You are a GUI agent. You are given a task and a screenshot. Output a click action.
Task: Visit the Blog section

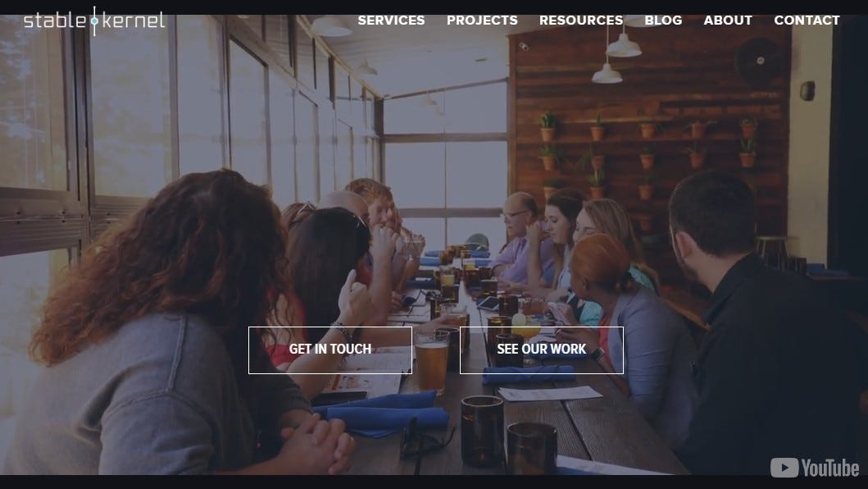pyautogui.click(x=663, y=21)
